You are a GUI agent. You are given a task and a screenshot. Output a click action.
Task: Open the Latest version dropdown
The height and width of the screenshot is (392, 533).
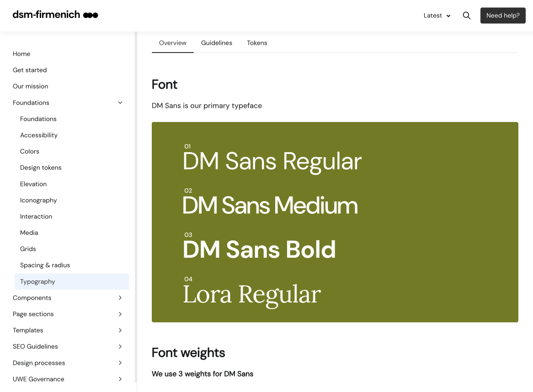(437, 16)
